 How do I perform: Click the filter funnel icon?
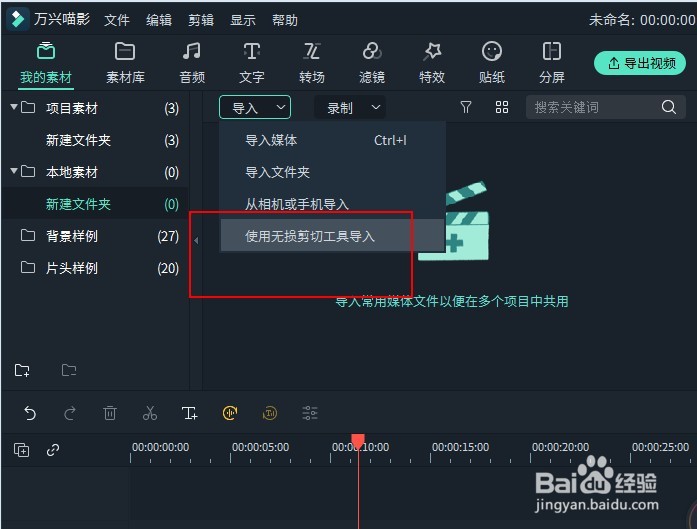tap(465, 107)
